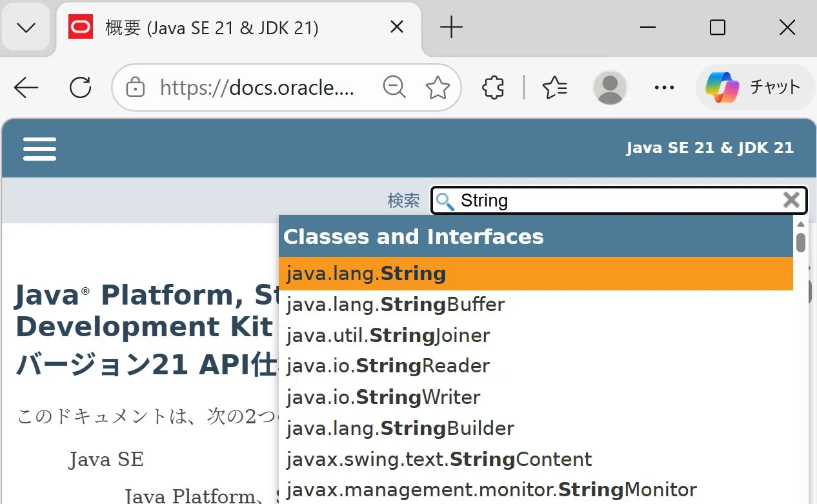Open javax.management.monitor.StringMonitor result
817x504 pixels.
[536, 490]
